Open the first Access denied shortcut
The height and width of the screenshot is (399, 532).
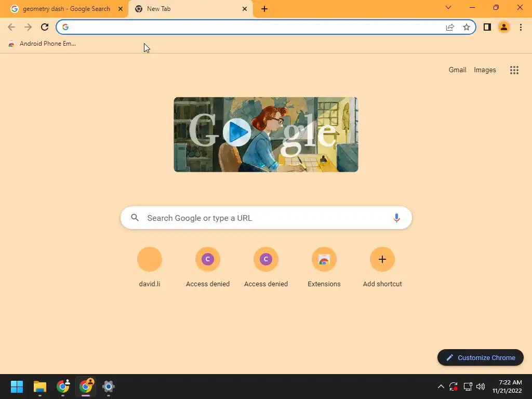208,267
